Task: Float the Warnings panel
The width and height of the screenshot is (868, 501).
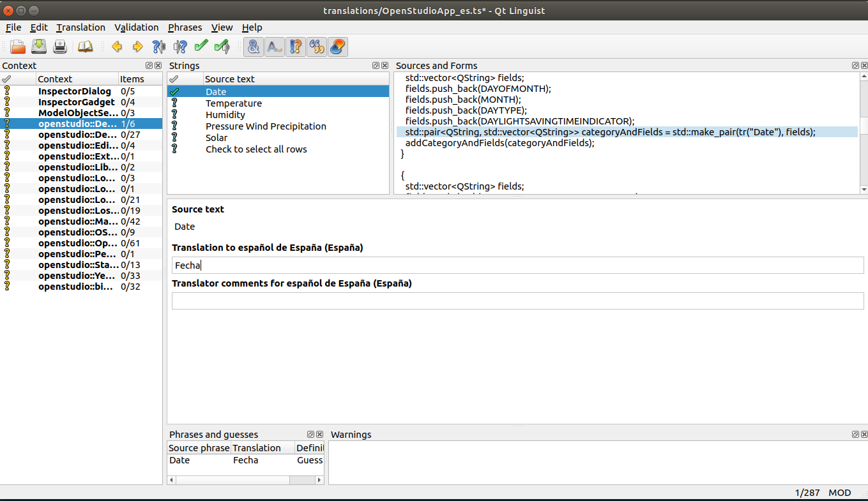Action: pos(855,435)
